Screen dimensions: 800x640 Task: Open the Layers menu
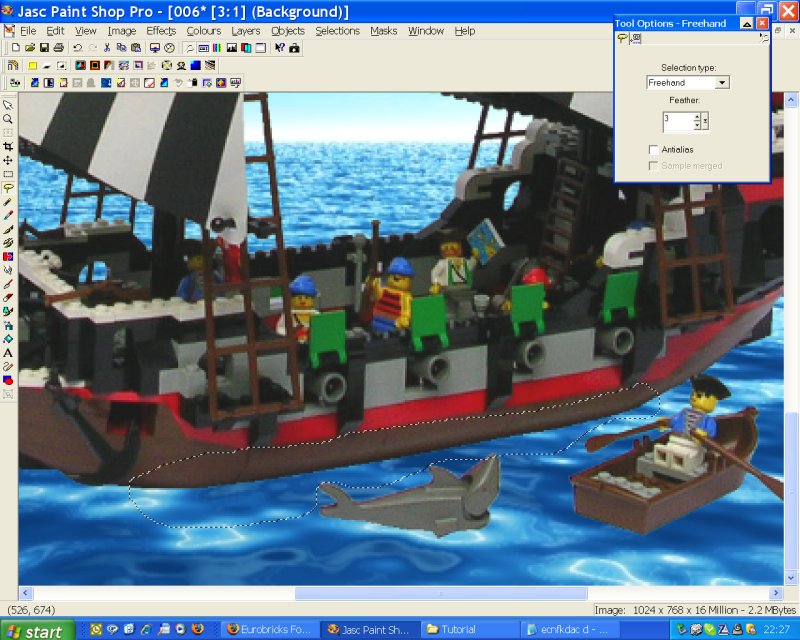coord(245,31)
